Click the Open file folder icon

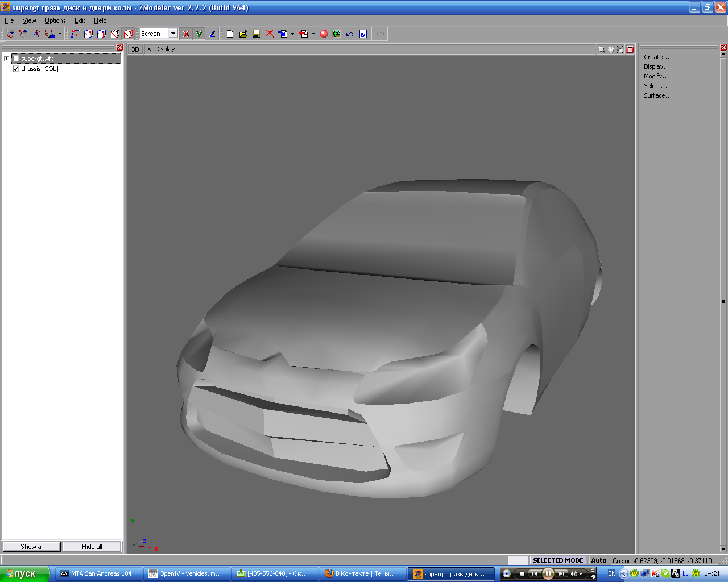pyautogui.click(x=243, y=34)
